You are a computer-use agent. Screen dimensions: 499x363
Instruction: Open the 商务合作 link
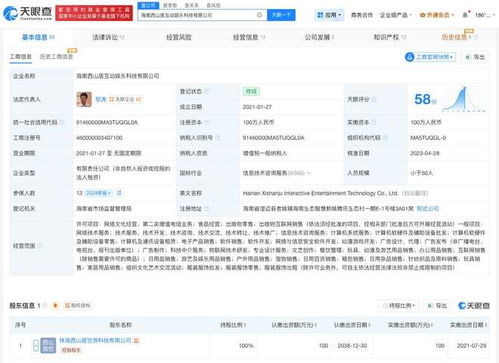362,15
